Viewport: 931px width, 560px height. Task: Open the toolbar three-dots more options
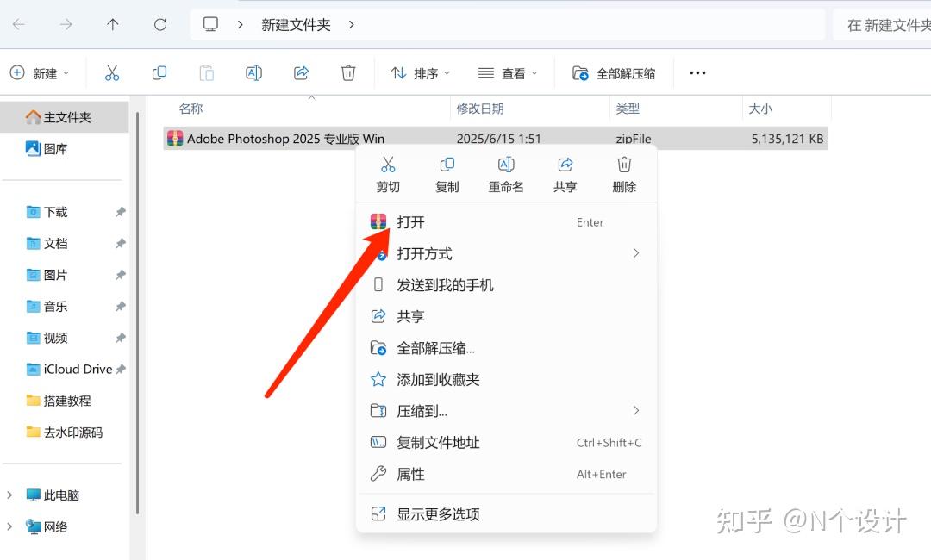(697, 73)
